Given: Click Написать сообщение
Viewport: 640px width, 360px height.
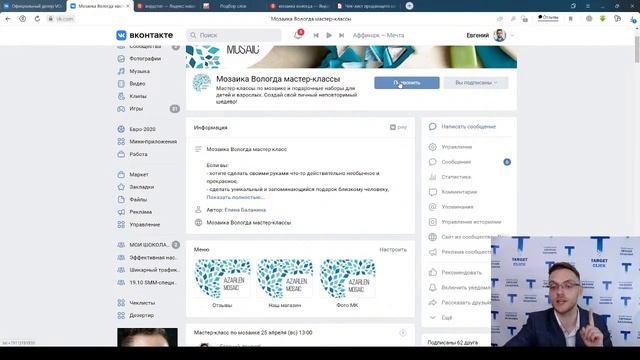Looking at the screenshot, I should 468,127.
